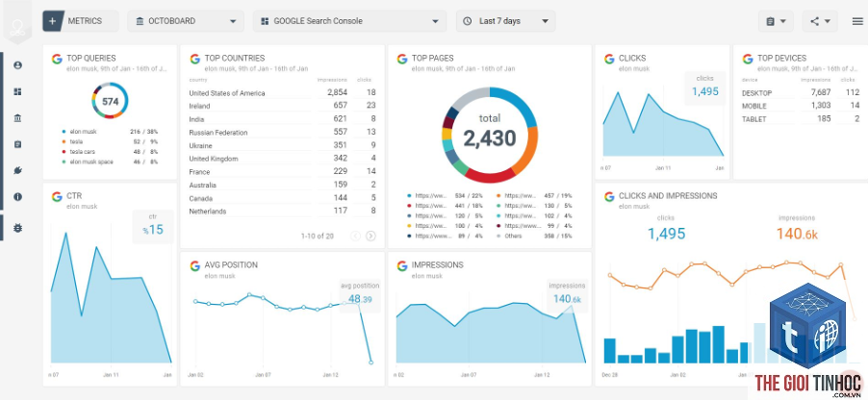Select the Australia row
Screen dimensions: 868x400
(282, 185)
